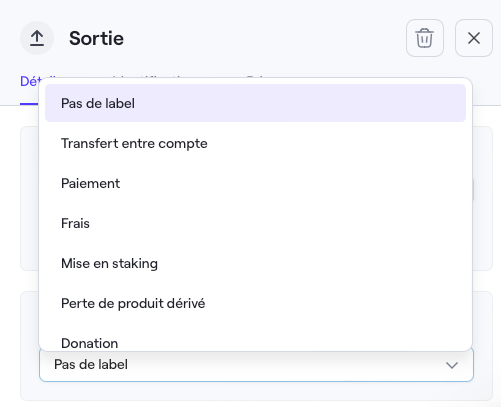Image resolution: width=501 pixels, height=407 pixels.
Task: Delete the transaction with the trash icon
Action: tap(425, 38)
